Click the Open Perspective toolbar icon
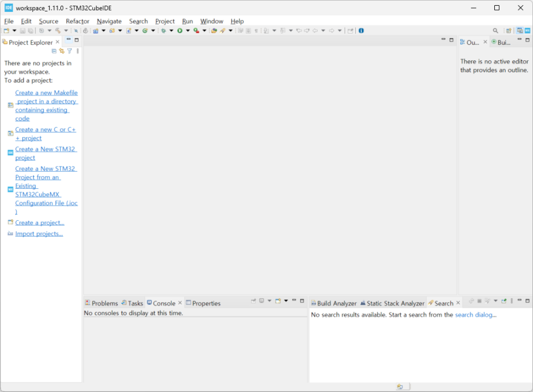 (x=509, y=31)
